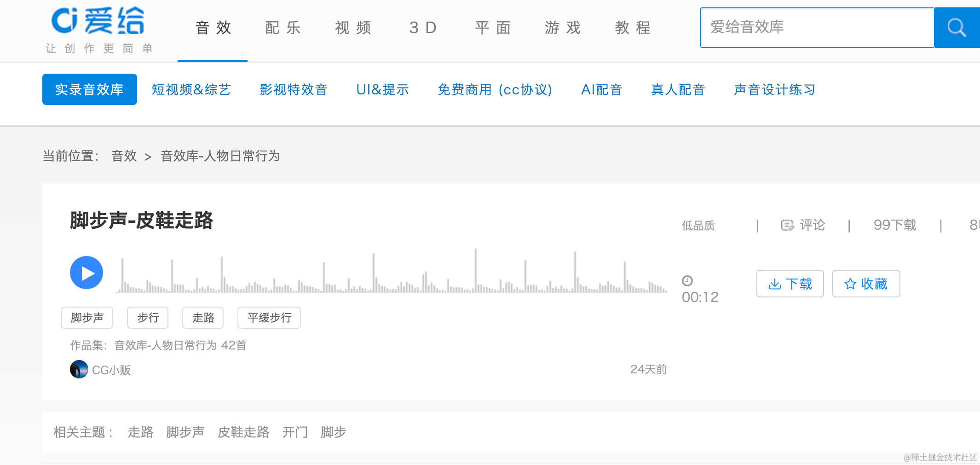Screen dimensions: 980x465
Task: Open related topic 皮鞋走路
Action: [243, 432]
